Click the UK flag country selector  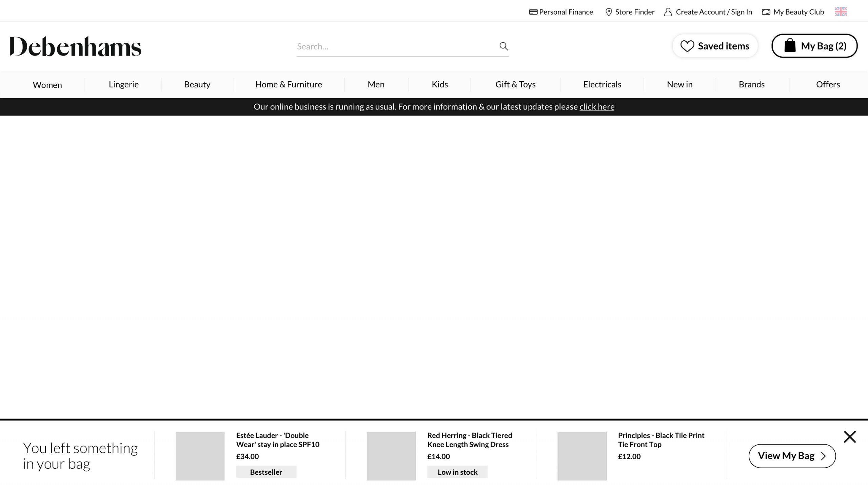click(x=841, y=12)
